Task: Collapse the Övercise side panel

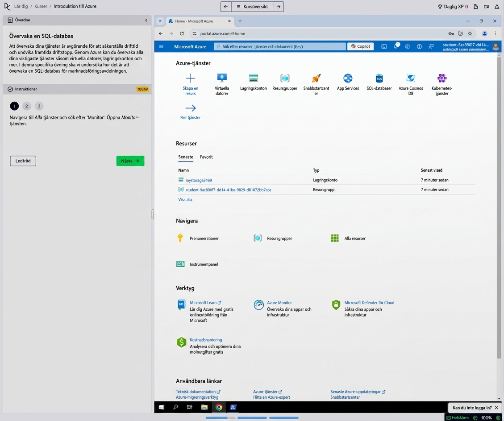Action: click(146, 20)
